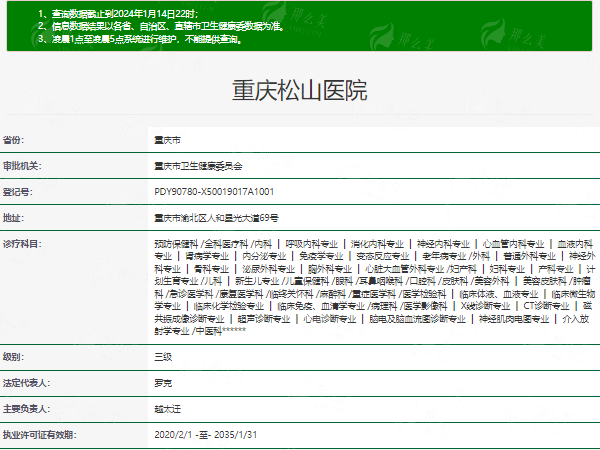Click the level value 三级
This screenshot has height=450, width=600.
pyautogui.click(x=163, y=357)
